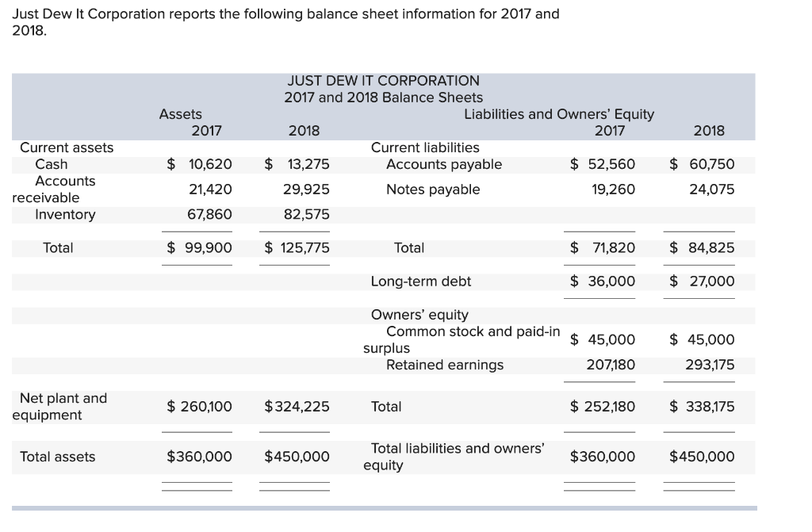Click the 2017 current assets total $99,900
Screen dimensions: 812x532
click(199, 247)
